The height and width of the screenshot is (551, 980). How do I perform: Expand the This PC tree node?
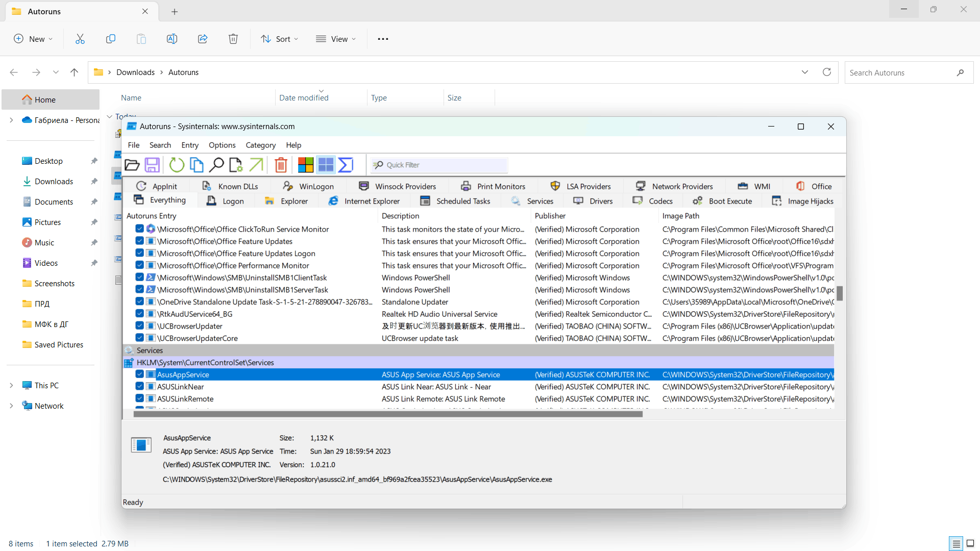click(x=11, y=386)
